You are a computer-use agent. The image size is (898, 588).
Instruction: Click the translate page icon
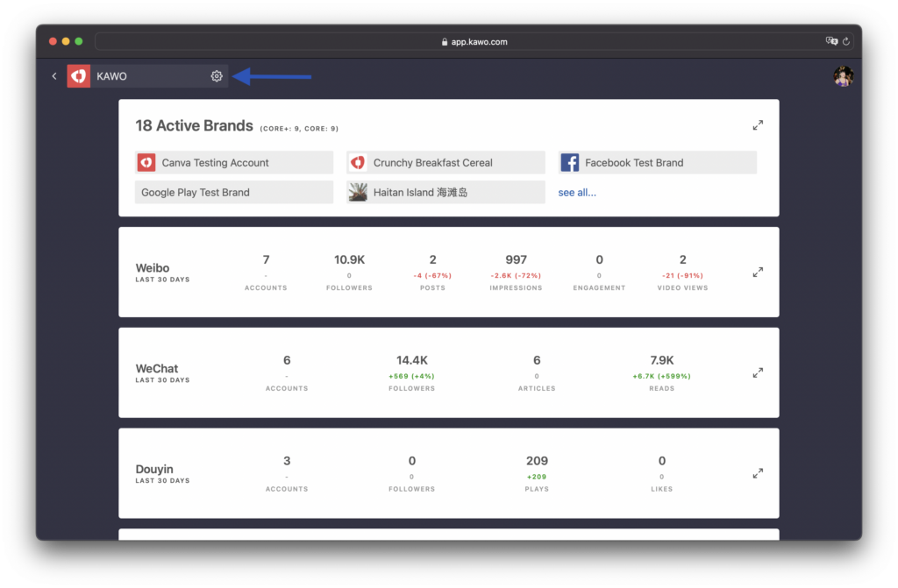[831, 41]
